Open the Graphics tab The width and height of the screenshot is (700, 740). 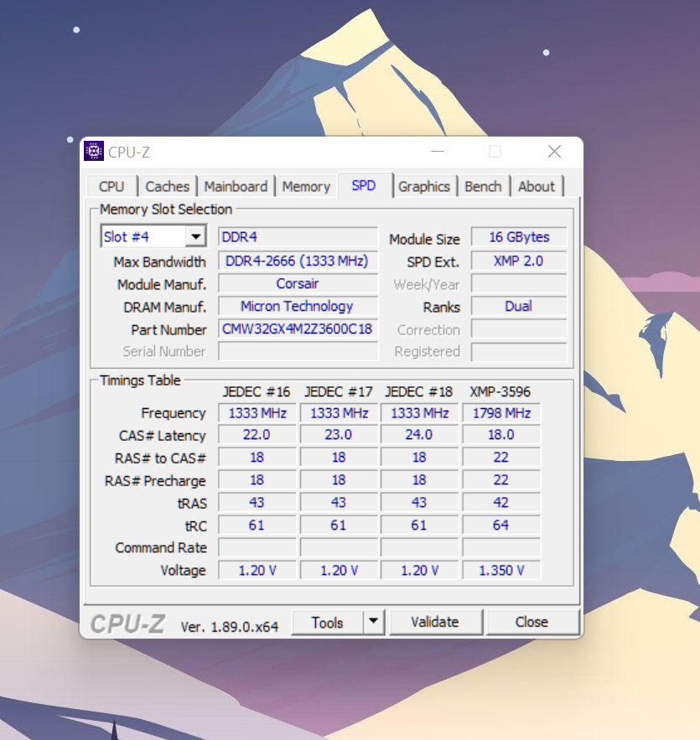pos(424,186)
